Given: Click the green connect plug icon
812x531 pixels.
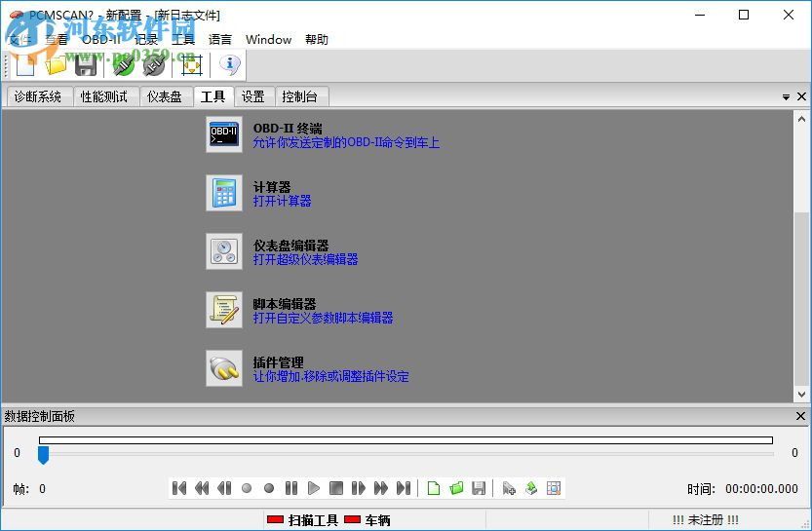Looking at the screenshot, I should tap(123, 65).
